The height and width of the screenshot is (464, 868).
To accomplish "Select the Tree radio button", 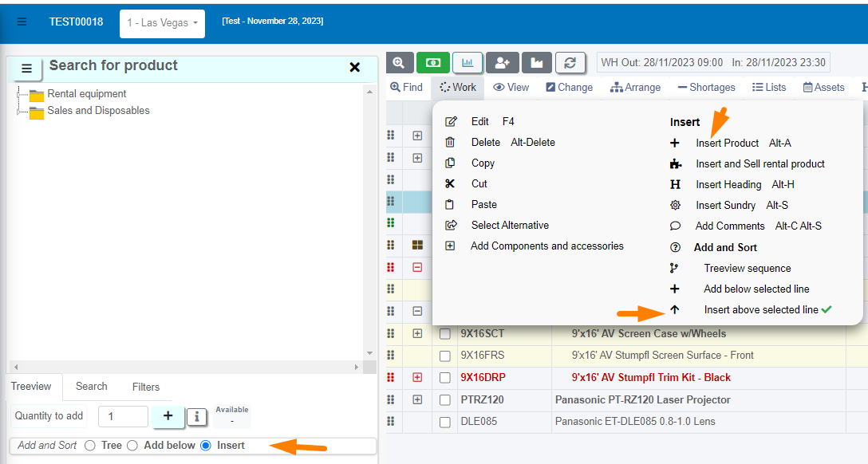I will click(x=90, y=446).
